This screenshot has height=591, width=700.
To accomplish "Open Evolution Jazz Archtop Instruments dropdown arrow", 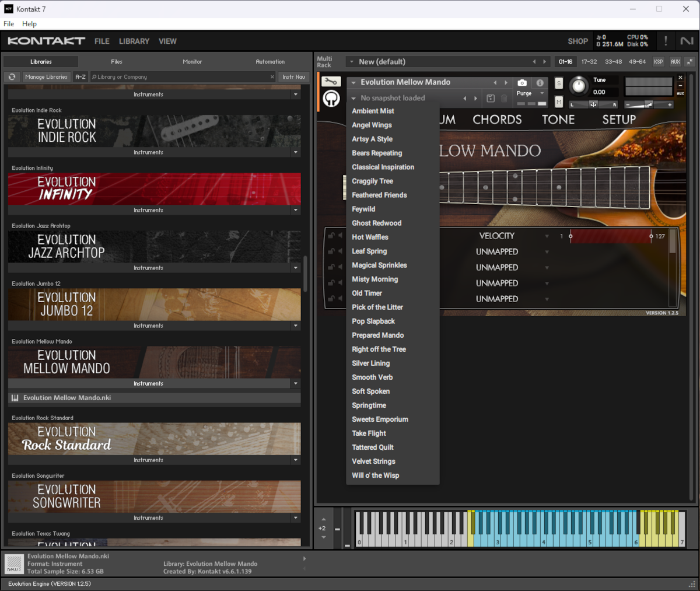I will coord(296,268).
